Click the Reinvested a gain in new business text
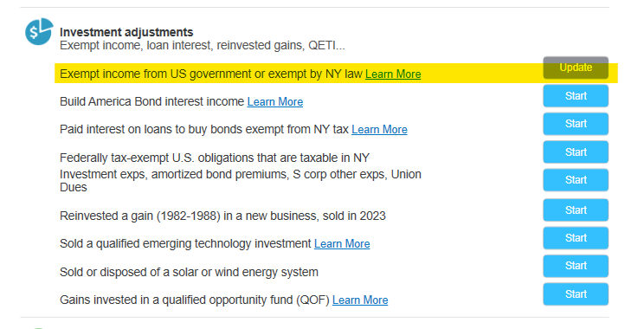The width and height of the screenshot is (644, 329). tap(222, 216)
